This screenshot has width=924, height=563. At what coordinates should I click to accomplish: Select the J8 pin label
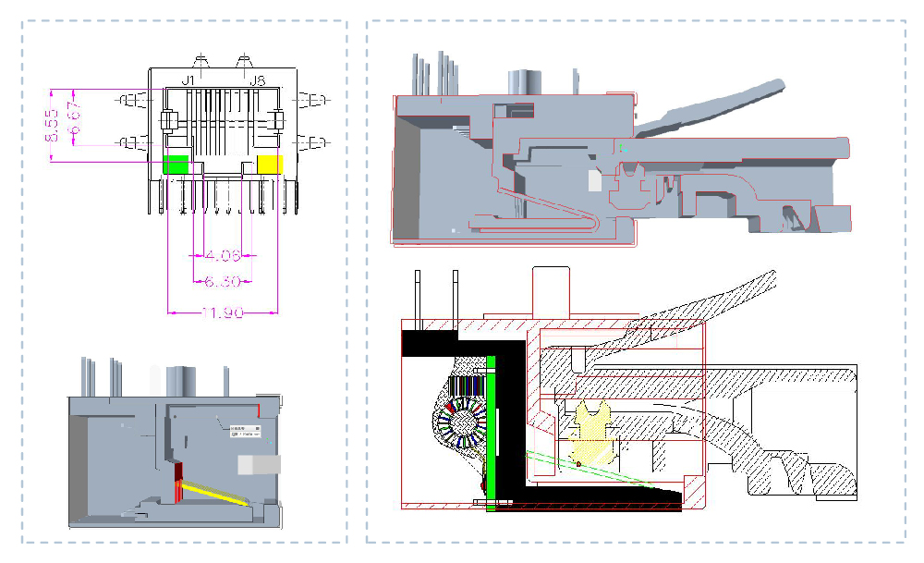(258, 81)
